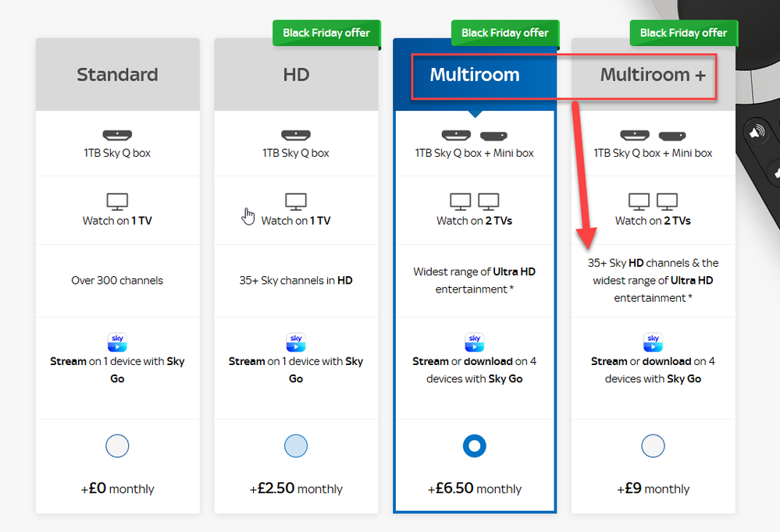Select the HD plan radio button

click(295, 445)
